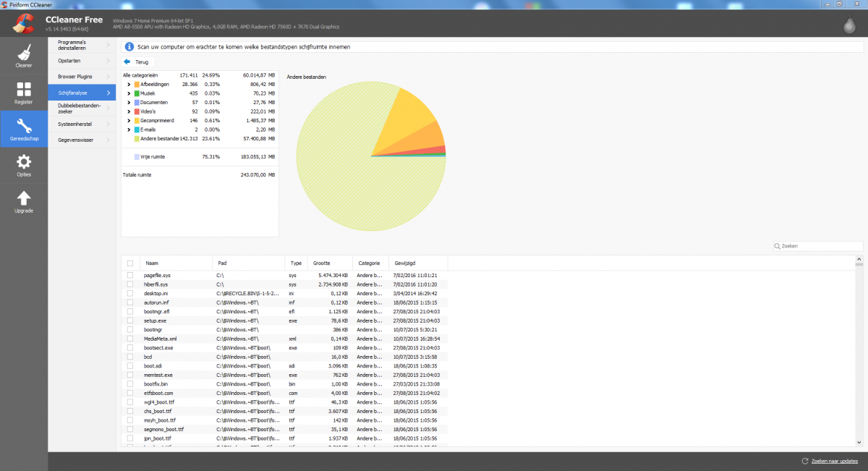Open the Dubbelebestanden-zoeker tool

82,109
